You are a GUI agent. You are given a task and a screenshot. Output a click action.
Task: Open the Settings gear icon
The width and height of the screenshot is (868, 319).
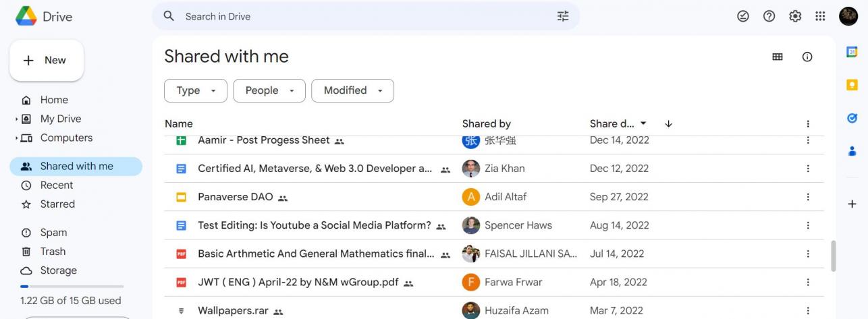tap(795, 16)
